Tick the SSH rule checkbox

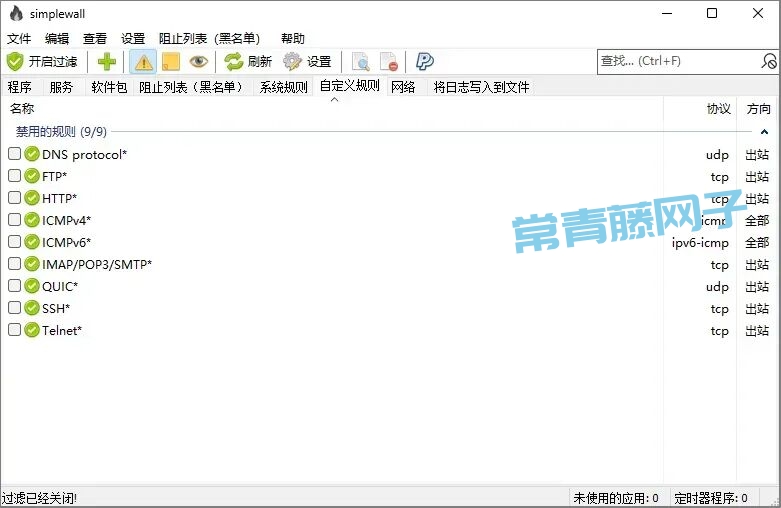pos(15,308)
